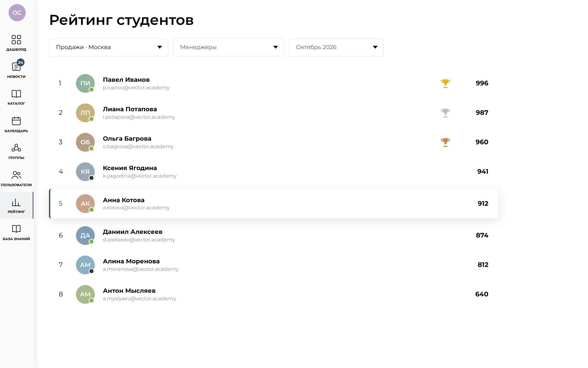Click the score 874
The height and width of the screenshot is (368, 588).
(482, 236)
